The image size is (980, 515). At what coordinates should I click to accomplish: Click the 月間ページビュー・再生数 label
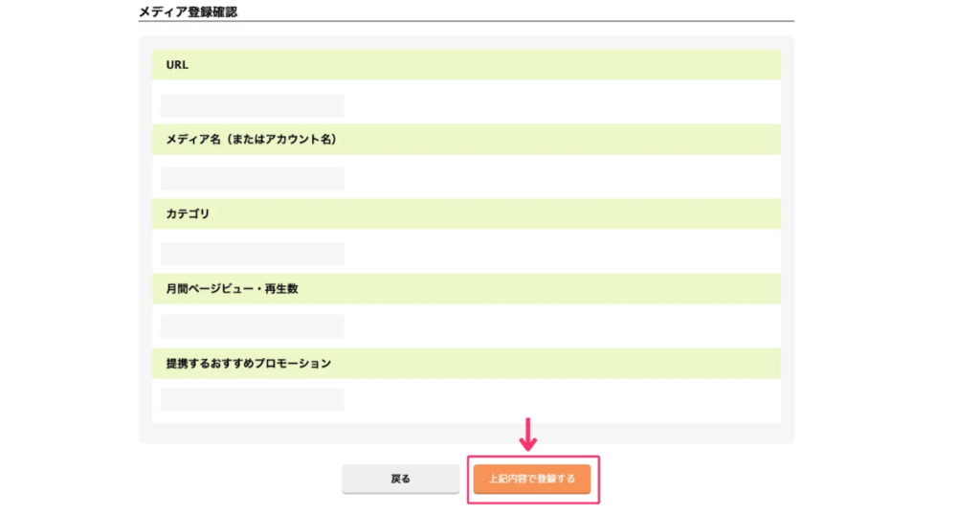232,289
